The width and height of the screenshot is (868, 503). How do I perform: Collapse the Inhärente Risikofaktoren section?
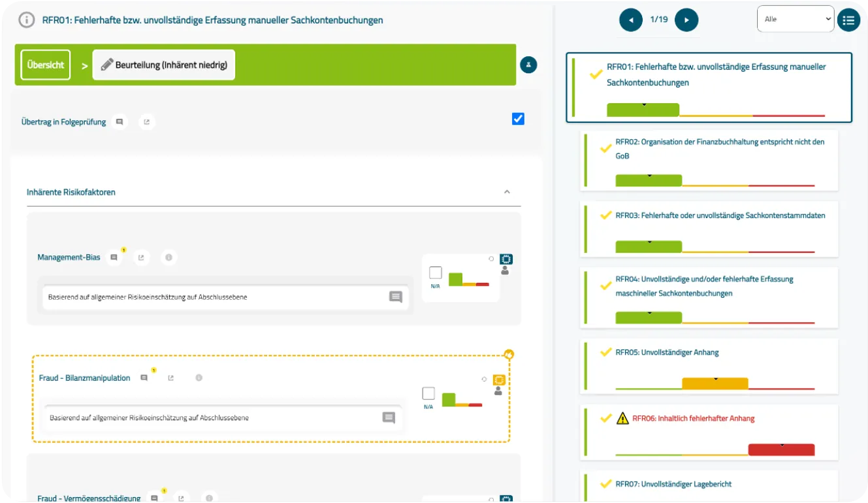(x=507, y=192)
